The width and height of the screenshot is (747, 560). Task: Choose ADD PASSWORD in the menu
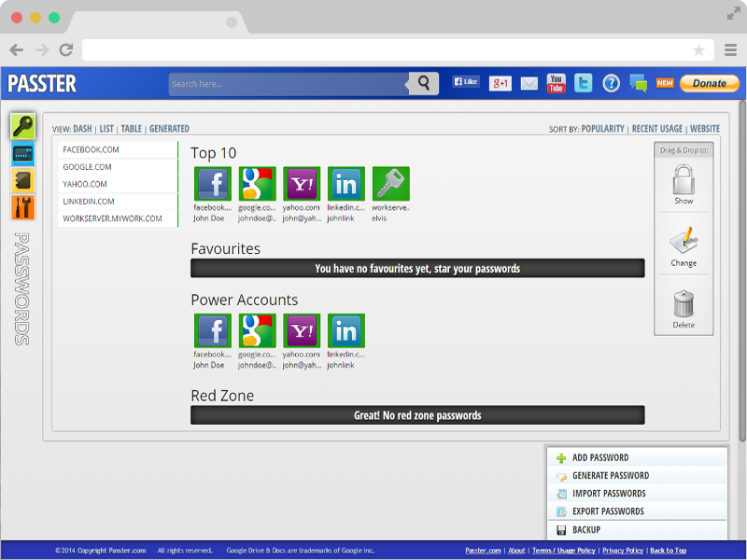click(638, 457)
